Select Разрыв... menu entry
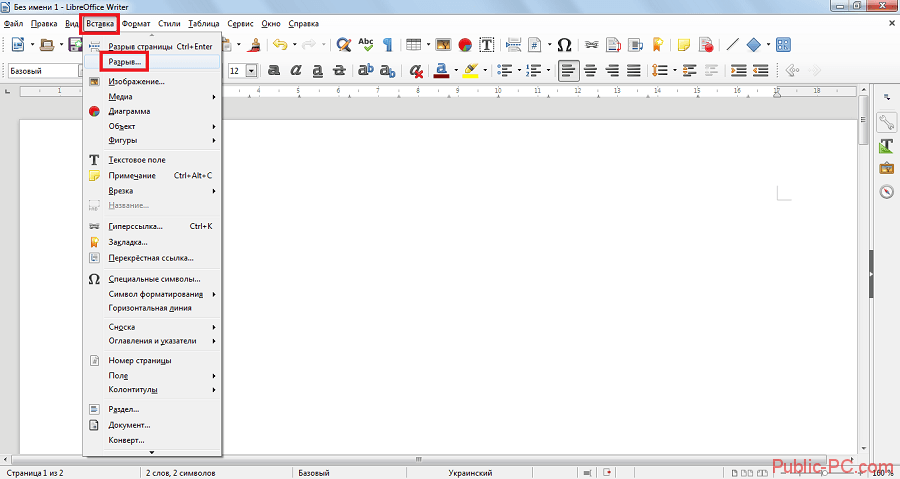900x479 pixels. (125, 62)
